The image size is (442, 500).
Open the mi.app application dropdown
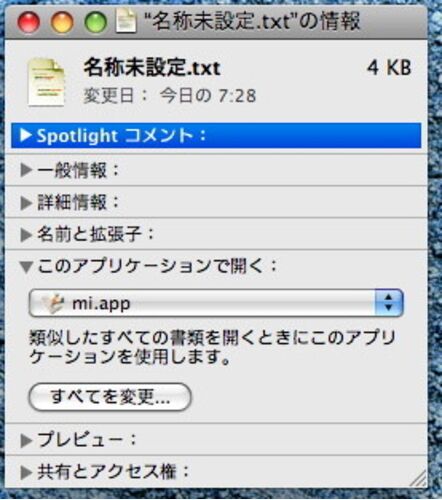(x=216, y=303)
